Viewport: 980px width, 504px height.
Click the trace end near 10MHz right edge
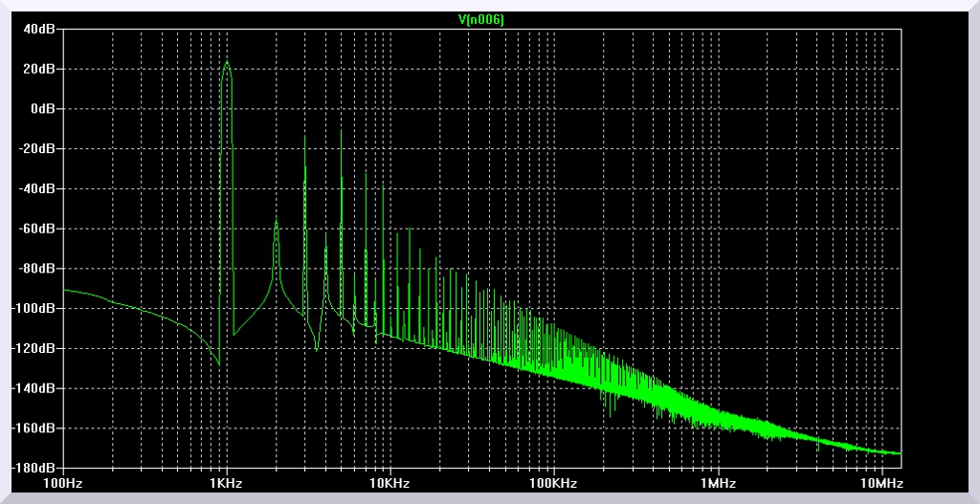(x=900, y=453)
